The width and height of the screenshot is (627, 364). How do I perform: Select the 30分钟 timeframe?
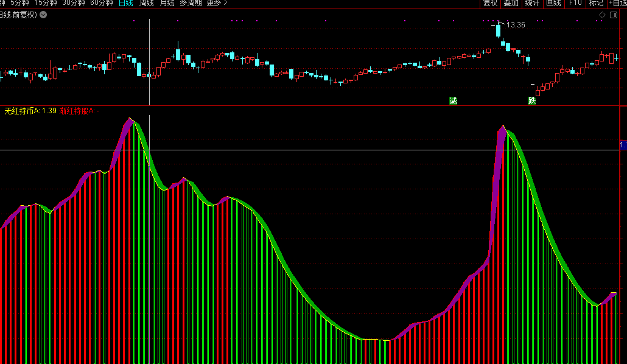[74, 3]
